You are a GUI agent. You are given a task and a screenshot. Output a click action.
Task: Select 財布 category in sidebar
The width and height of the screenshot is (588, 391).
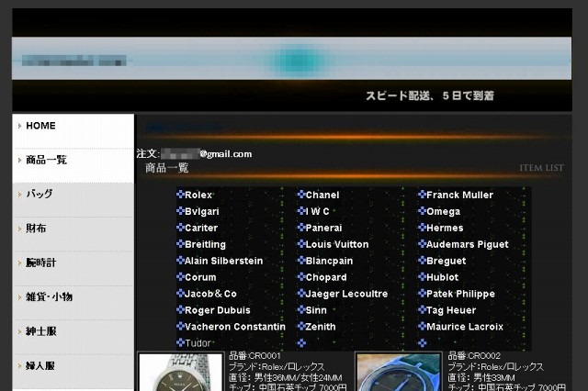pyautogui.click(x=36, y=229)
